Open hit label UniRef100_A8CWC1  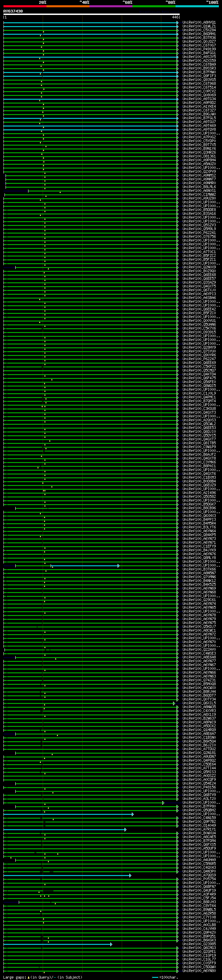click(x=199, y=630)
